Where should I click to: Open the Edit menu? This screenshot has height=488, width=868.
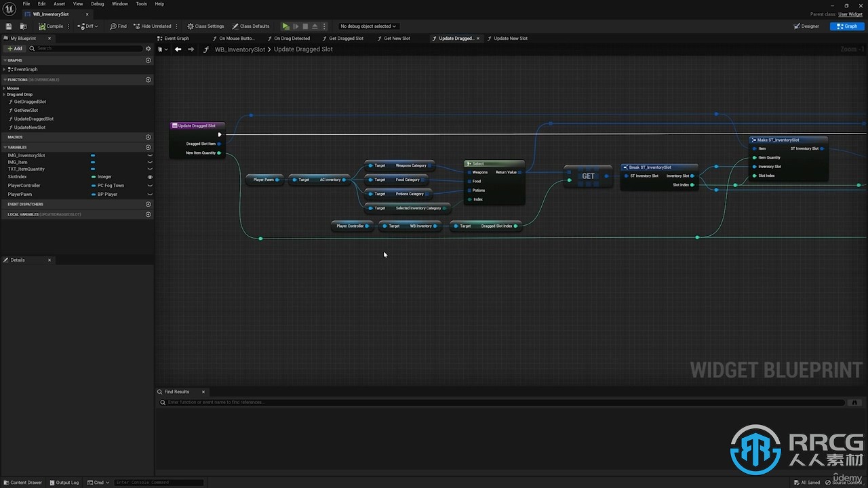tap(41, 4)
